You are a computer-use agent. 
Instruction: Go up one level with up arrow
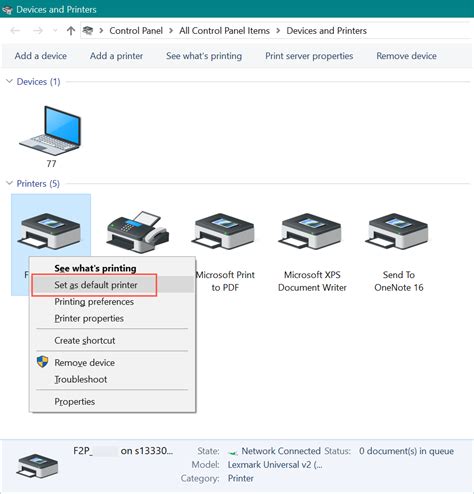(71, 31)
